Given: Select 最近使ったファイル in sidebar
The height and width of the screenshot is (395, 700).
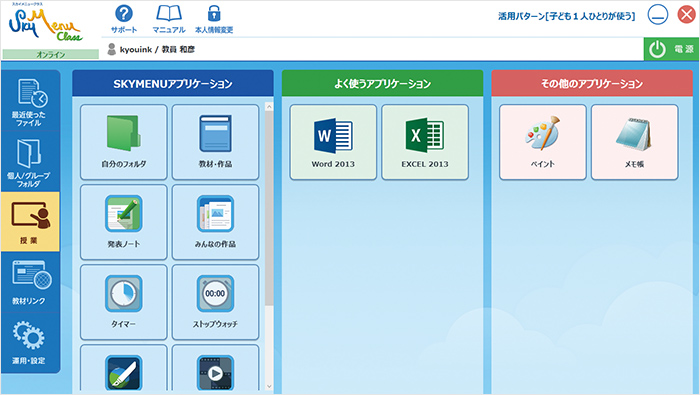Looking at the screenshot, I should [x=29, y=102].
